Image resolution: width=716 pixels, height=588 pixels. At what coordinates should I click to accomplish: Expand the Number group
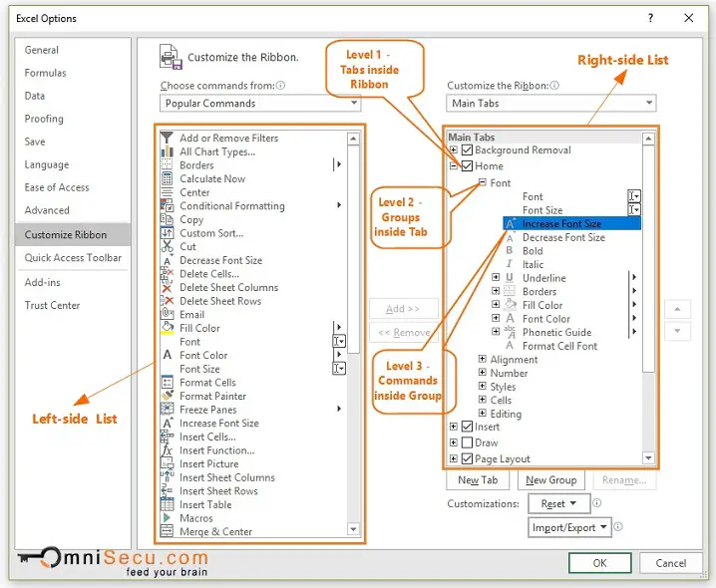[483, 373]
